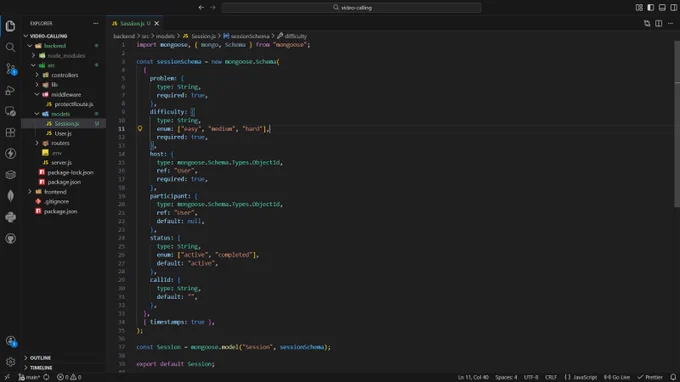Open the Extensions view

tap(10, 133)
